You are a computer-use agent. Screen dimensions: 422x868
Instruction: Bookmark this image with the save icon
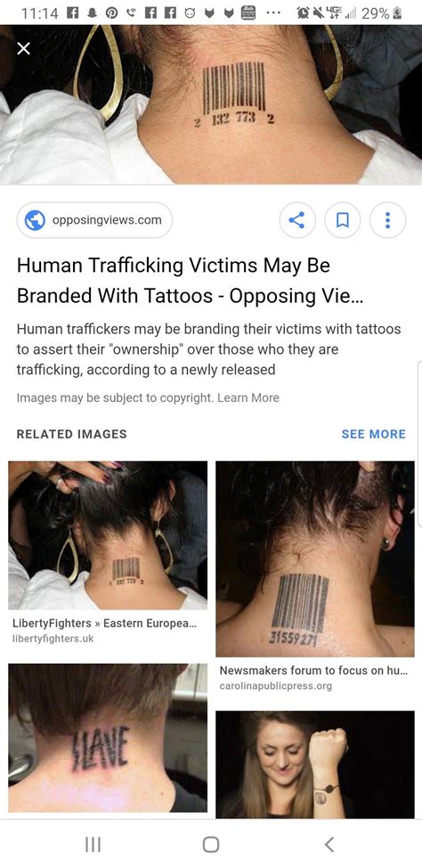tap(343, 220)
